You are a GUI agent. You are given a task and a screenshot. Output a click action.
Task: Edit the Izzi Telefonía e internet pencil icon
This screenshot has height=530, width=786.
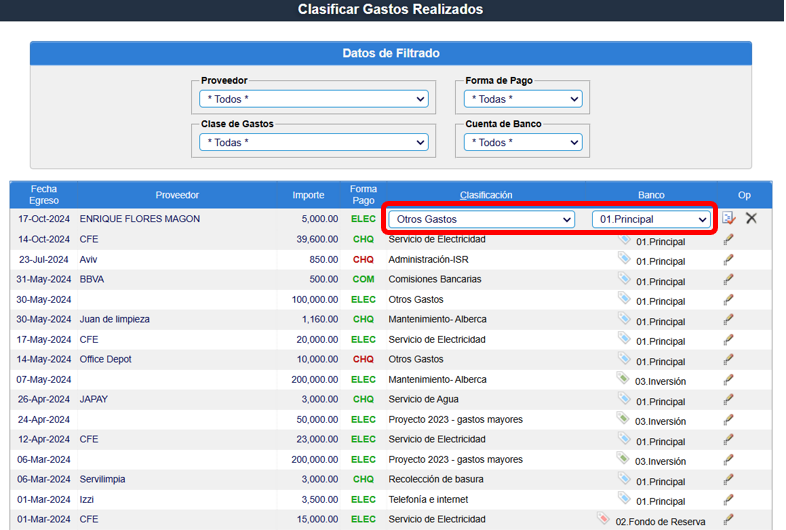coord(728,500)
